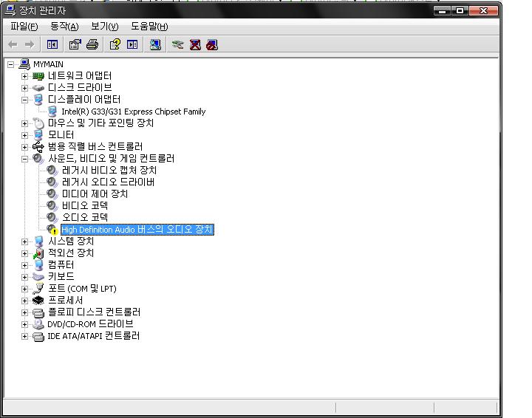Click the 포트 (COM 및 LPT) port connector icon
The height and width of the screenshot is (418, 532).
pos(38,289)
